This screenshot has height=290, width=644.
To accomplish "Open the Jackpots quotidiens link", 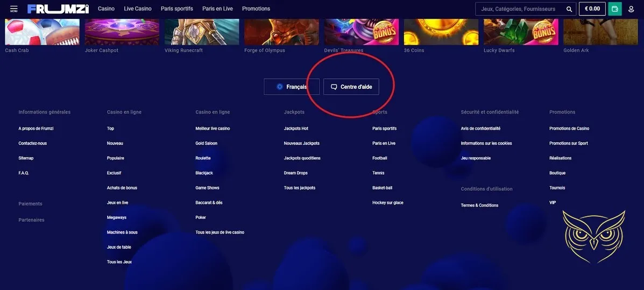I will click(x=302, y=158).
